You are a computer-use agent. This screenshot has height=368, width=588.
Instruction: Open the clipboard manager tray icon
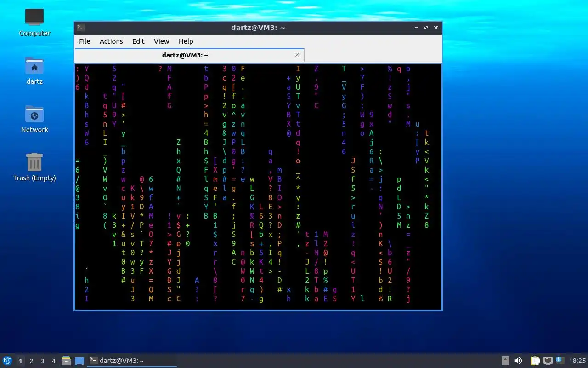tap(535, 361)
